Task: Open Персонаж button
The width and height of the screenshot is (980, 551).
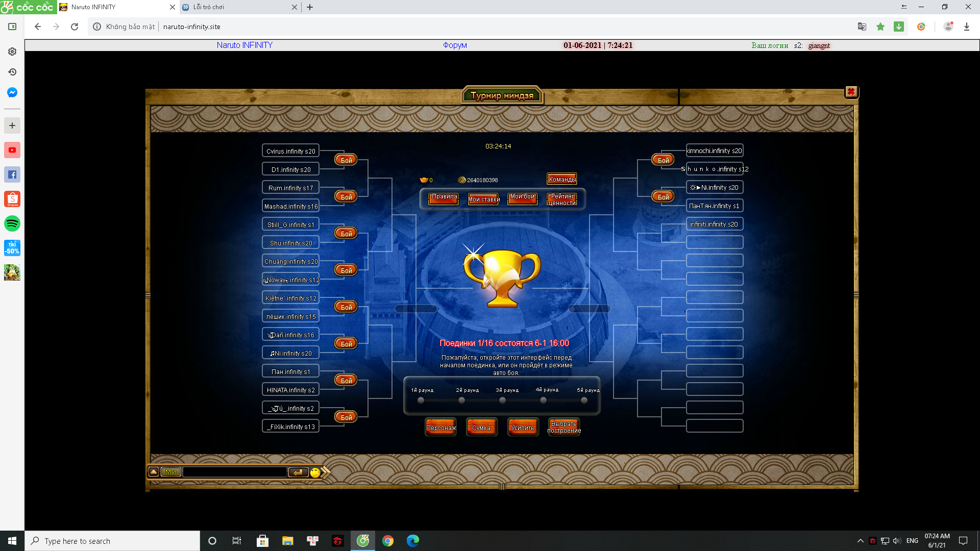Action: (441, 428)
